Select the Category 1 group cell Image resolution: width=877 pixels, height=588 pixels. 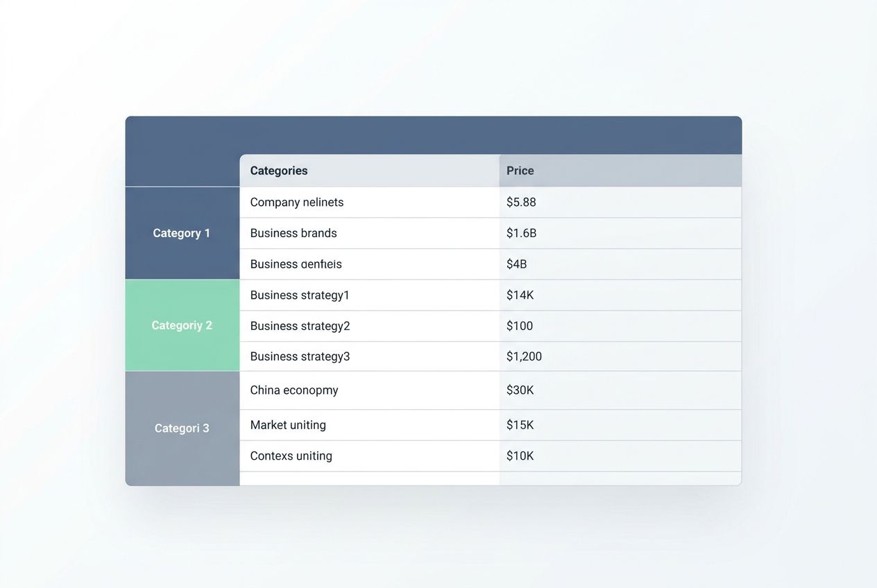182,233
